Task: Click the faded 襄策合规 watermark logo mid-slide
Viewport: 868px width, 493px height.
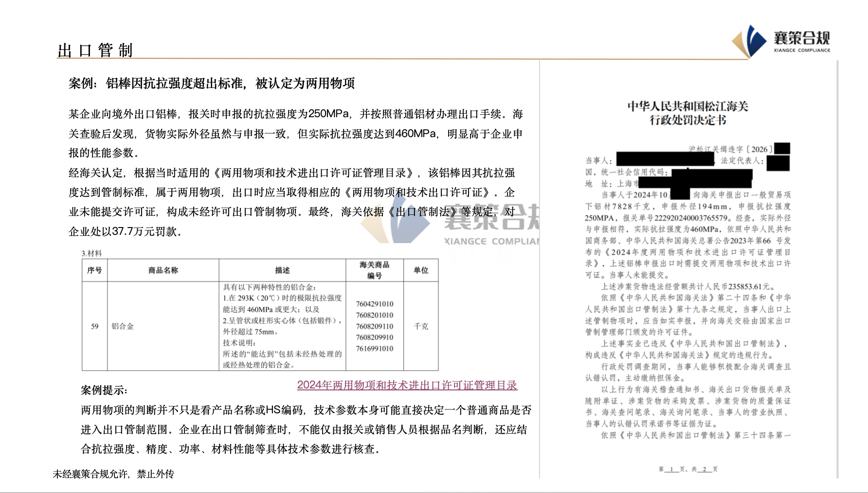Action: click(450, 221)
